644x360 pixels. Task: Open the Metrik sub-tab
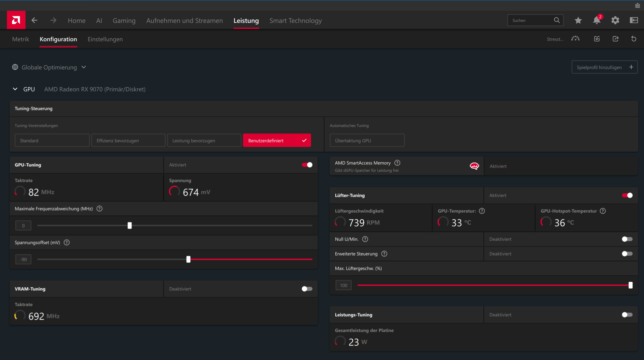click(x=20, y=39)
